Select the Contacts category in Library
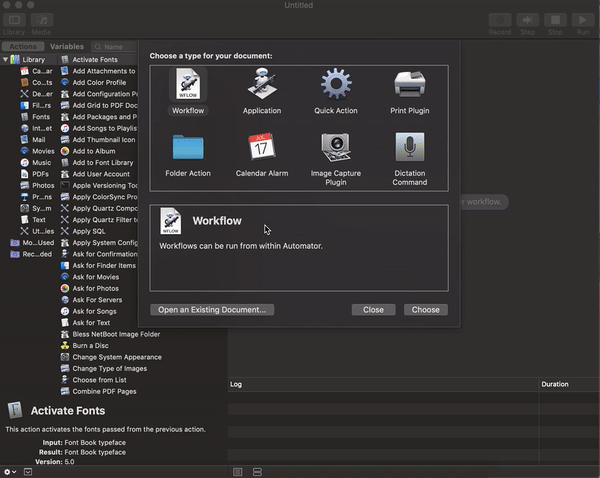This screenshot has height=478, width=600. pos(37,82)
